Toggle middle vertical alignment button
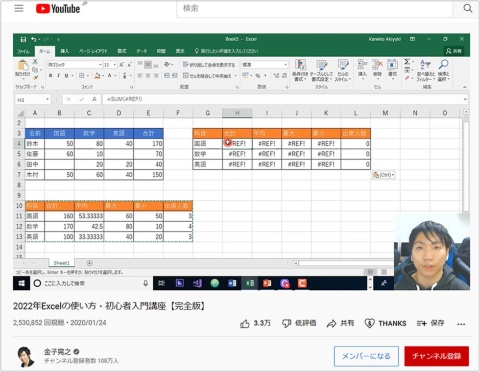This screenshot has width=480, height=372. [x=148, y=65]
